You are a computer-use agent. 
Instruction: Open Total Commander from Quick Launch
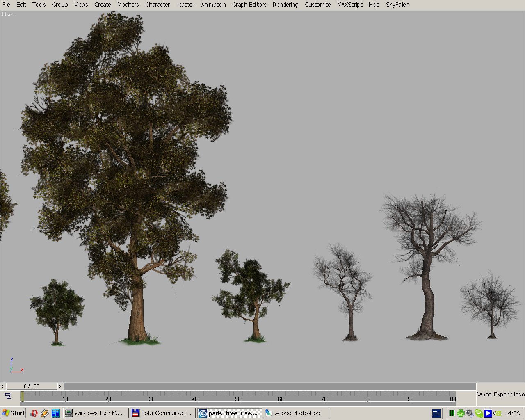tap(56, 413)
